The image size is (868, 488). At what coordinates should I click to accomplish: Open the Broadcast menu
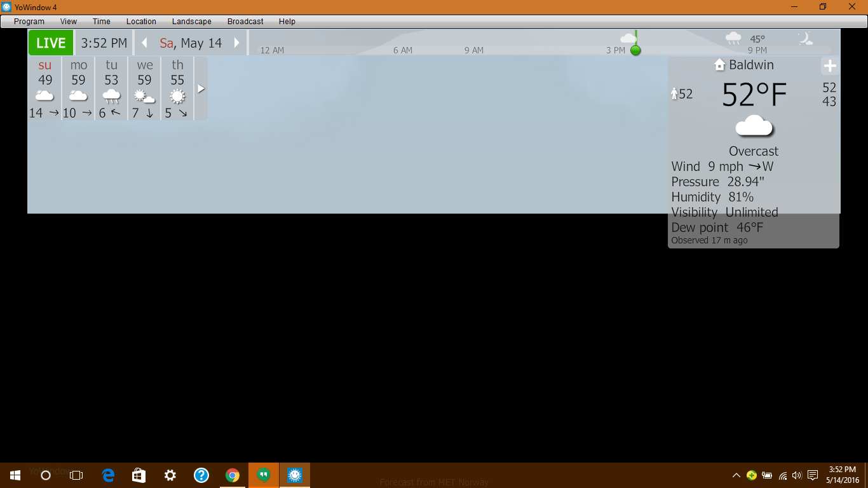(x=245, y=22)
